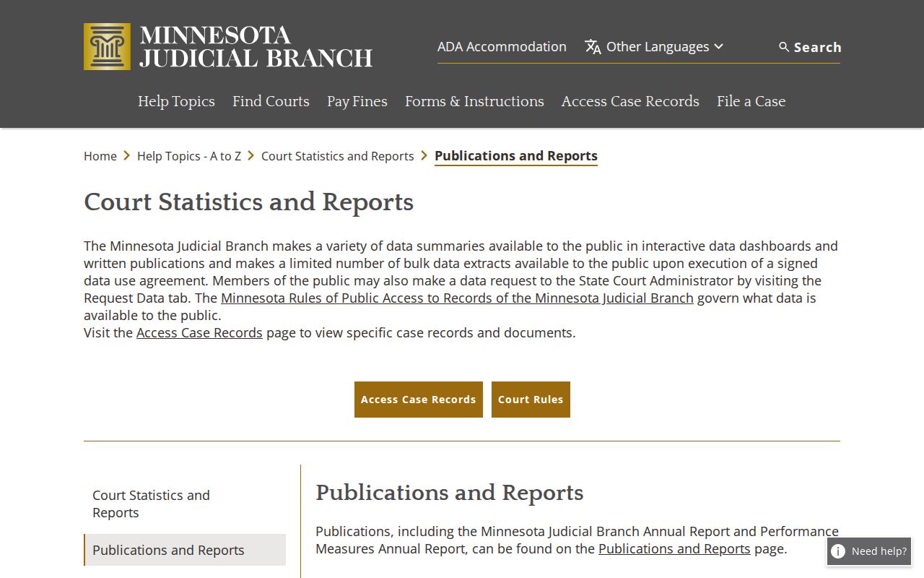The image size is (924, 578).
Task: Open the Find Courts menu
Action: 271,101
